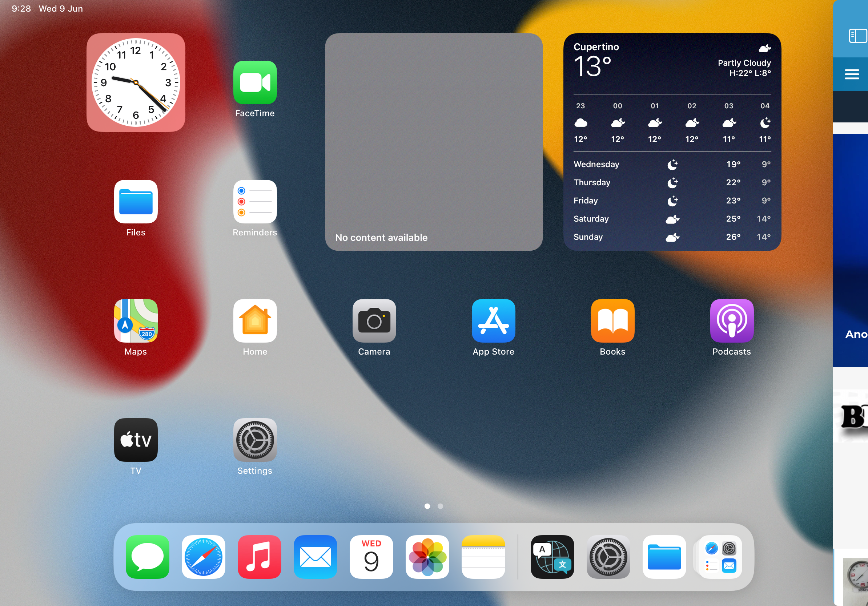Tap the sidebar icon in slide-over window
This screenshot has height=606, width=868.
tap(857, 36)
